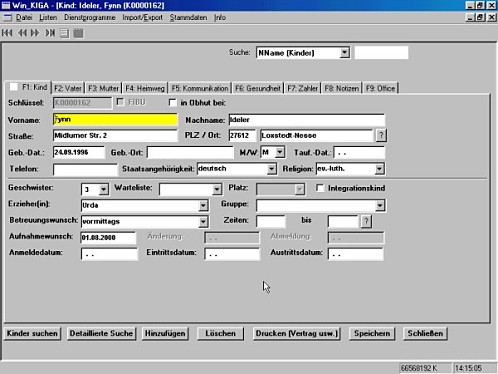Open app system menu icon left of Datei
Screen dimensions: 498x374
pos(7,17)
